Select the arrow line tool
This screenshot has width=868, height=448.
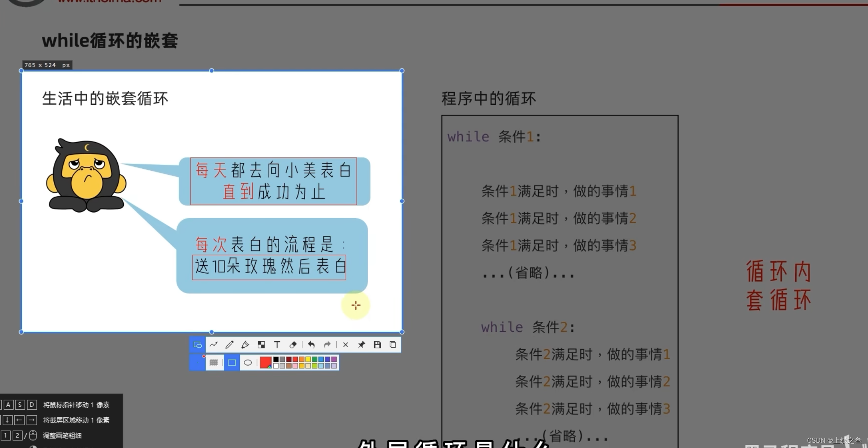[x=214, y=345]
